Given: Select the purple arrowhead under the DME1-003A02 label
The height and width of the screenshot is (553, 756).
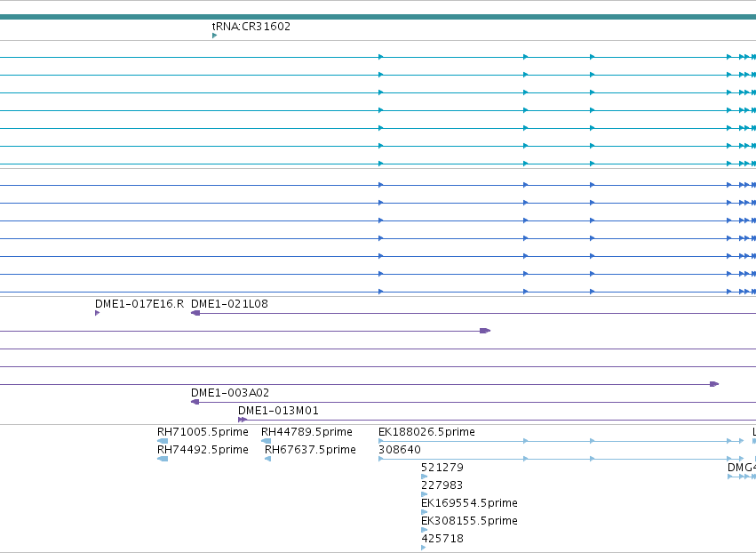Looking at the screenshot, I should 195,402.
